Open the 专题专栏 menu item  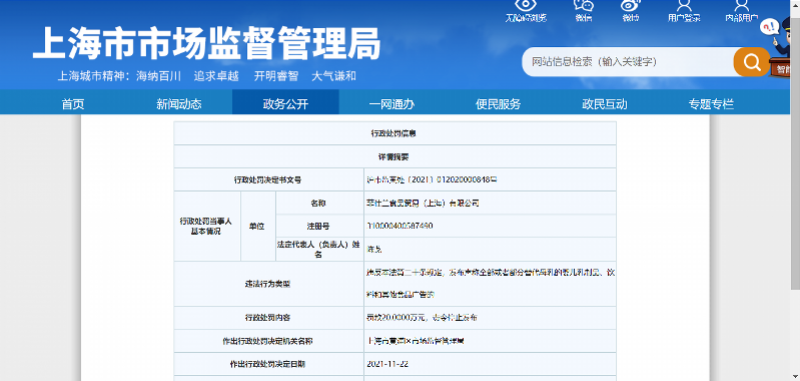(711, 104)
